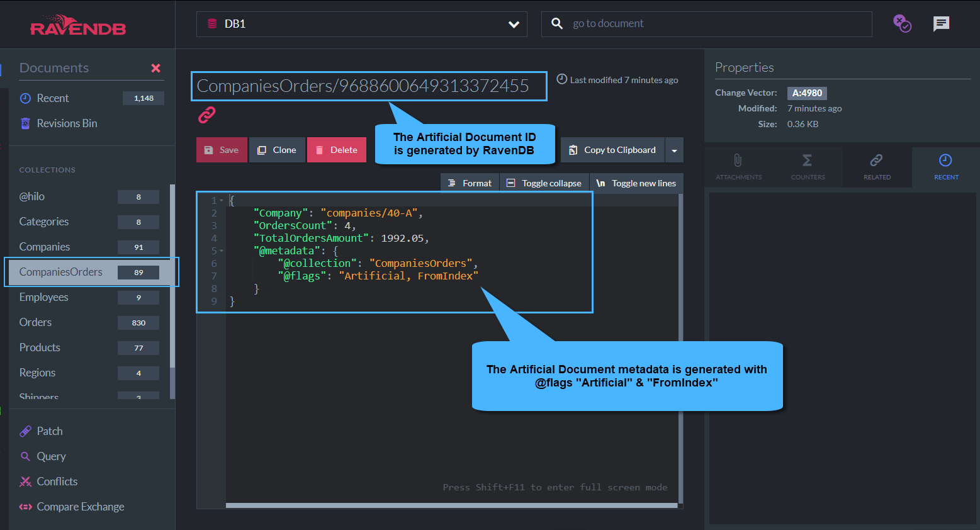
Task: Select the CompaniesOrders collection
Action: click(x=89, y=272)
